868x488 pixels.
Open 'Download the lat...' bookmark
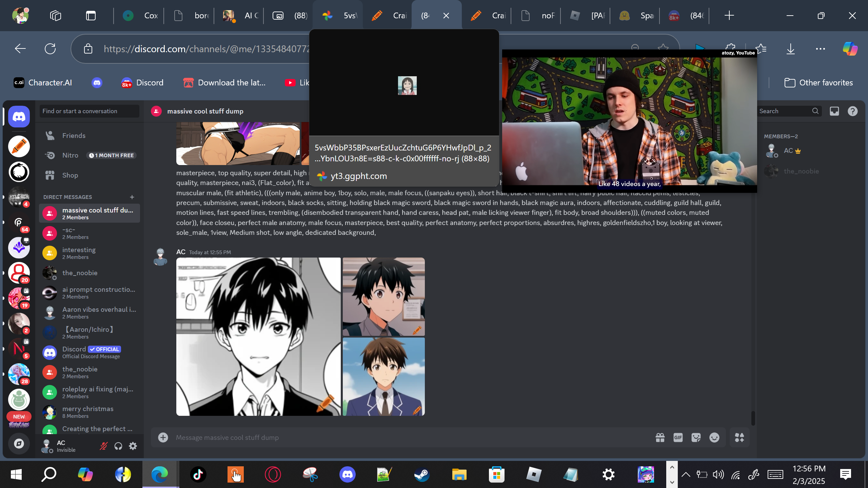(224, 83)
